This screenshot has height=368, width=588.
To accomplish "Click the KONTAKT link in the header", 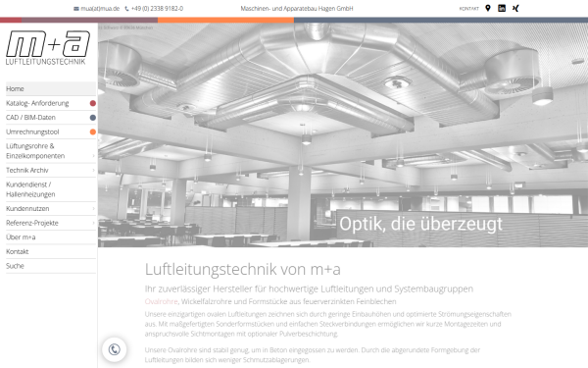I will [468, 8].
